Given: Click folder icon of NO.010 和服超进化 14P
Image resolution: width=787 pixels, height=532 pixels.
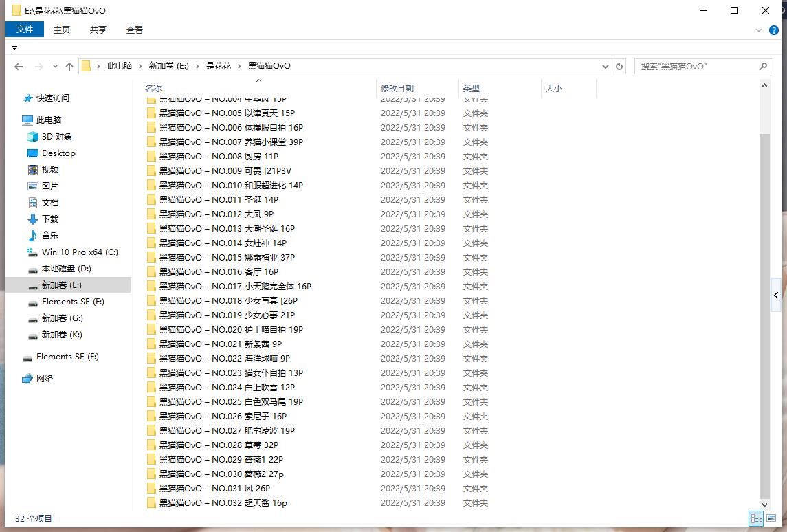Looking at the screenshot, I should pos(151,185).
